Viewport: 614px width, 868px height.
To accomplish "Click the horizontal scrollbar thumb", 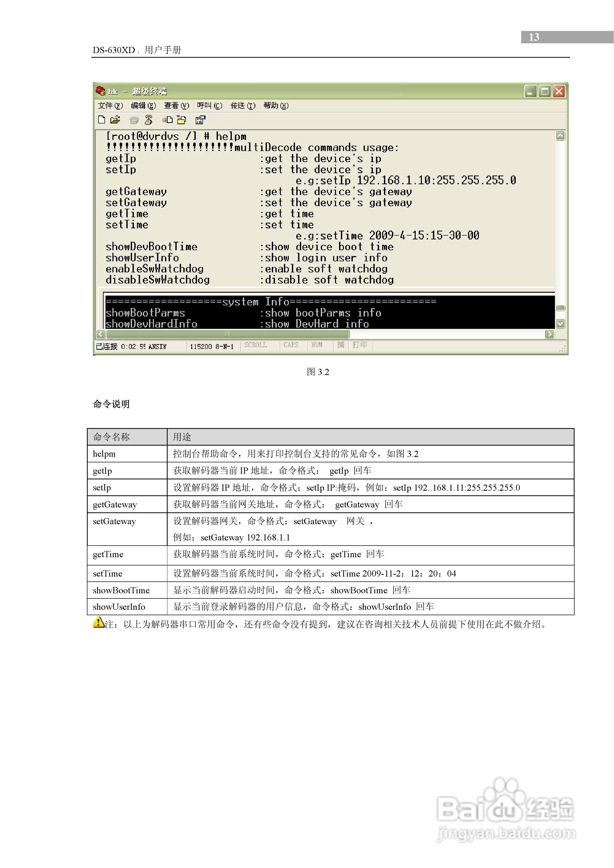I will [x=227, y=334].
